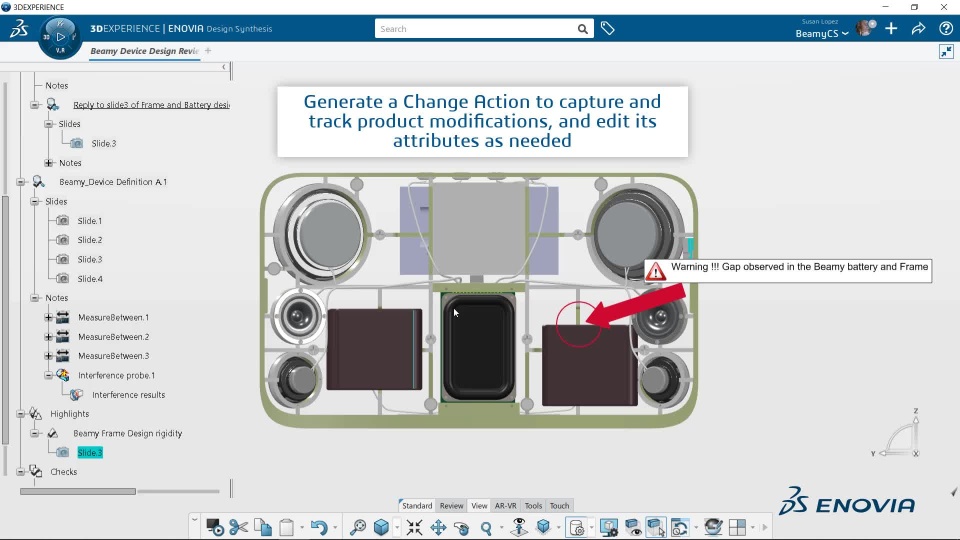The height and width of the screenshot is (540, 960).
Task: Select the Pan four-arrow tool
Action: (438, 527)
